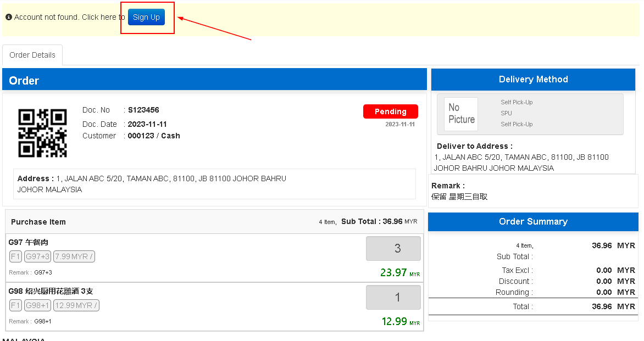Click the customer Address box
This screenshot has height=341, width=644.
(x=214, y=184)
